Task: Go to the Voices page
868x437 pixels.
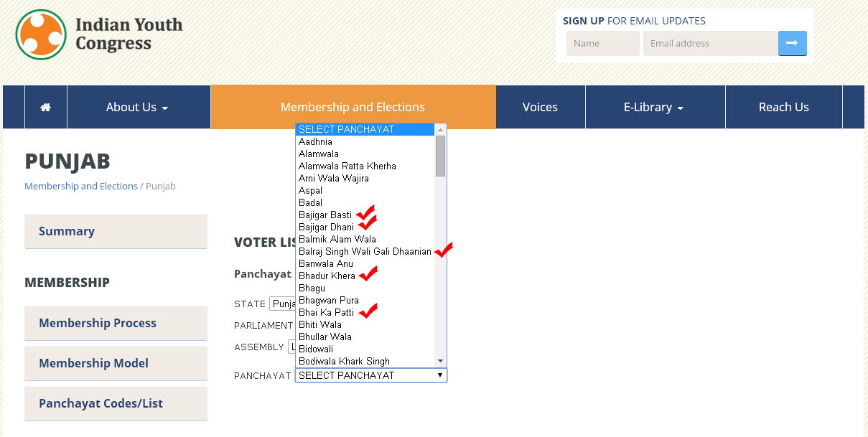Action: pyautogui.click(x=540, y=107)
